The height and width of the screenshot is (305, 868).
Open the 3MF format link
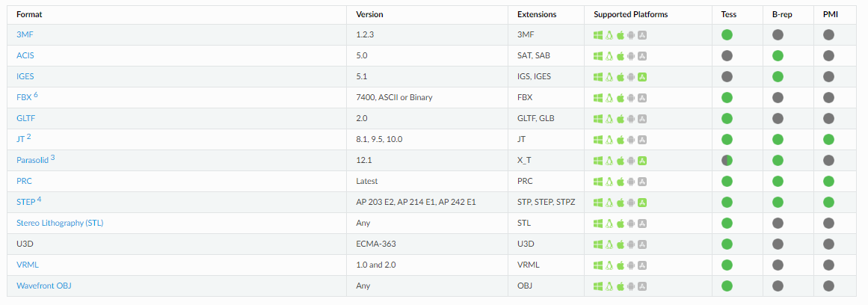pos(25,34)
